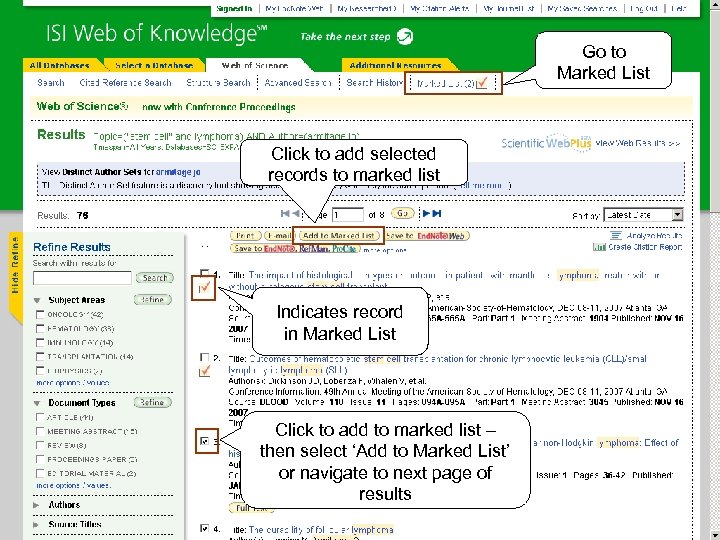The width and height of the screenshot is (720, 540).
Task: Click Refine button next to Document Types
Action: click(152, 402)
